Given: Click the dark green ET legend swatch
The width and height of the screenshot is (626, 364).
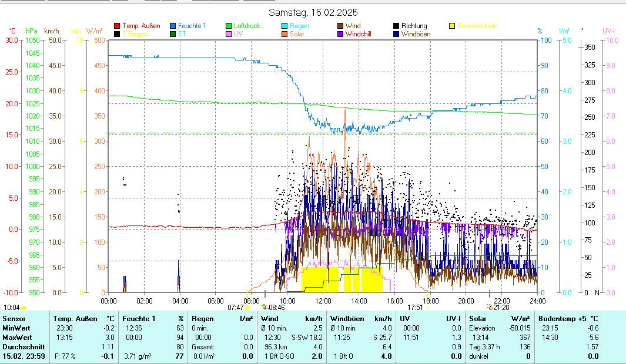Looking at the screenshot, I should pyautogui.click(x=173, y=34).
